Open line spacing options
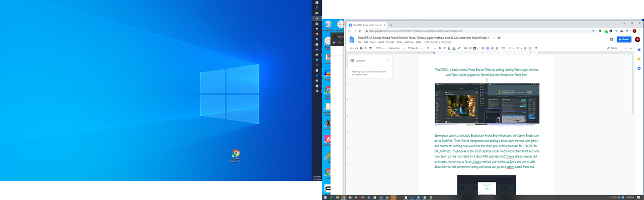This screenshot has height=200, width=644. coord(504,48)
